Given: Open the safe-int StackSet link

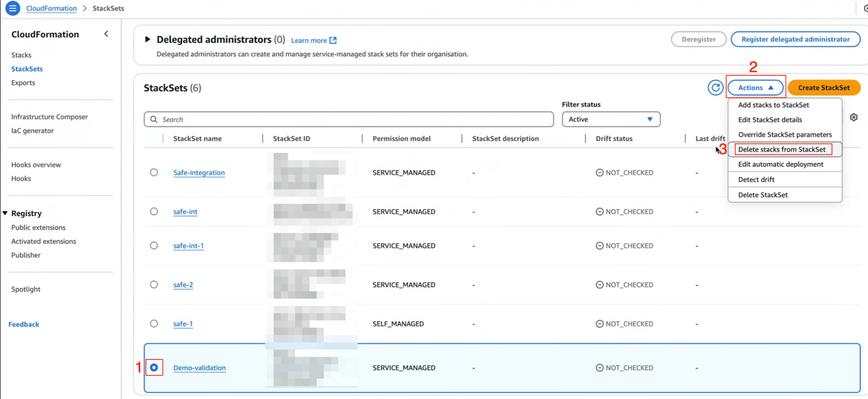Looking at the screenshot, I should click(185, 212).
